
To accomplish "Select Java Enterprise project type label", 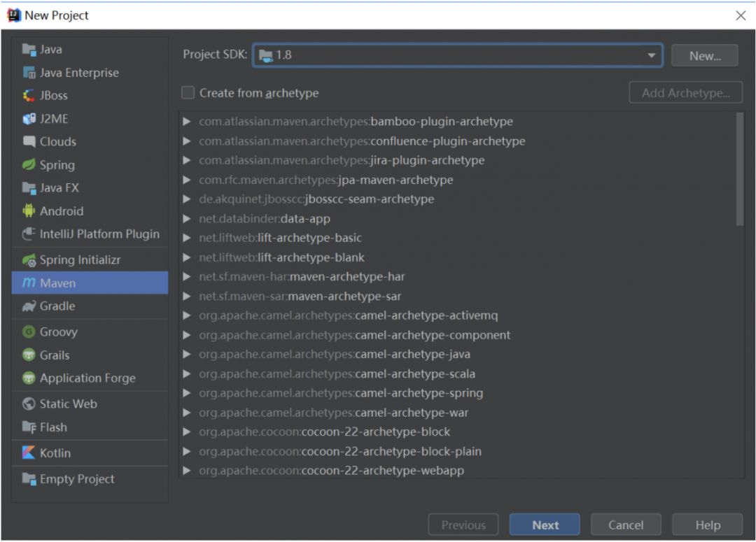I will (79, 73).
